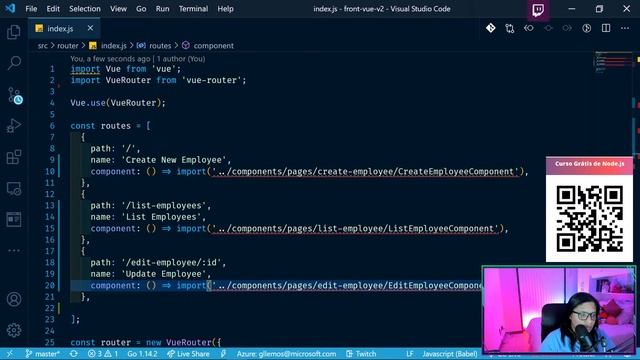Image resolution: width=640 pixels, height=360 pixels.
Task: Synchronize changes in the status bar
Action: [73, 354]
